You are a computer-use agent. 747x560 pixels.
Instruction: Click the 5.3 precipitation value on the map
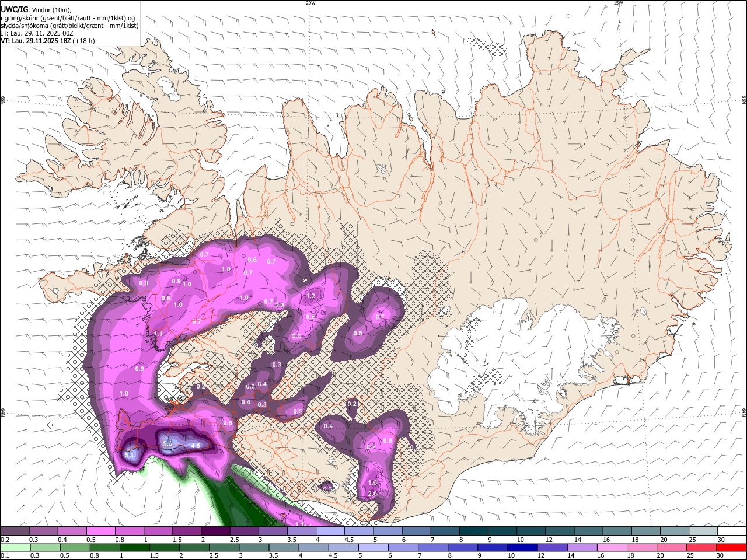coord(130,455)
